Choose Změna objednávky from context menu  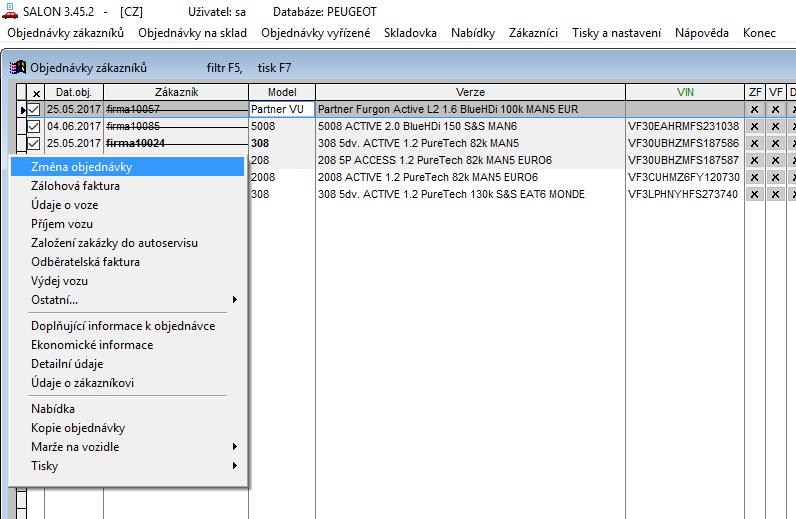127,167
